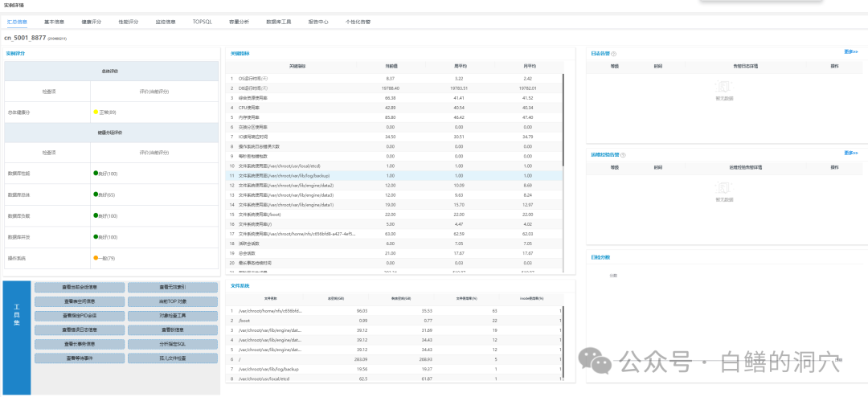
Task: Click the 周平均 column header
Action: coord(459,67)
